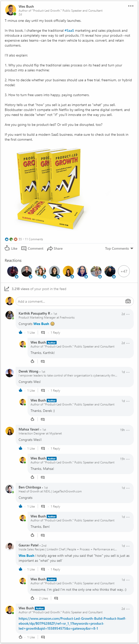The width and height of the screenshot is (139, 644).
Task: Open the Amazon Product-Led Growth book link
Action: click(x=72, y=623)
